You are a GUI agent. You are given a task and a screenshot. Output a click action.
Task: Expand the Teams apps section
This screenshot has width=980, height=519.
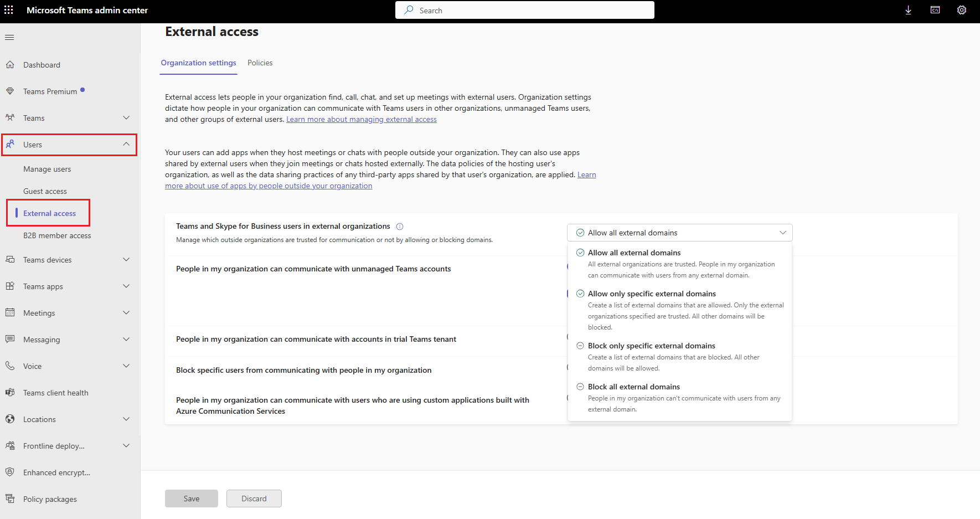(x=126, y=286)
